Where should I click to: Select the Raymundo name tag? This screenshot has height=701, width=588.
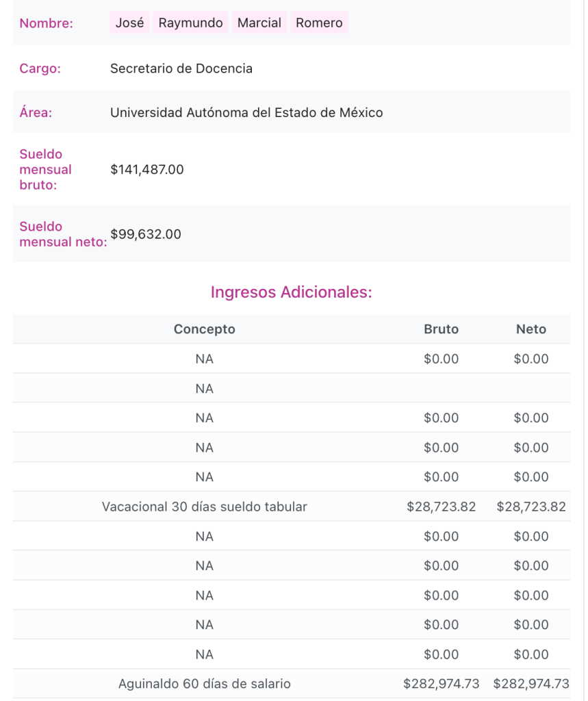coord(190,23)
